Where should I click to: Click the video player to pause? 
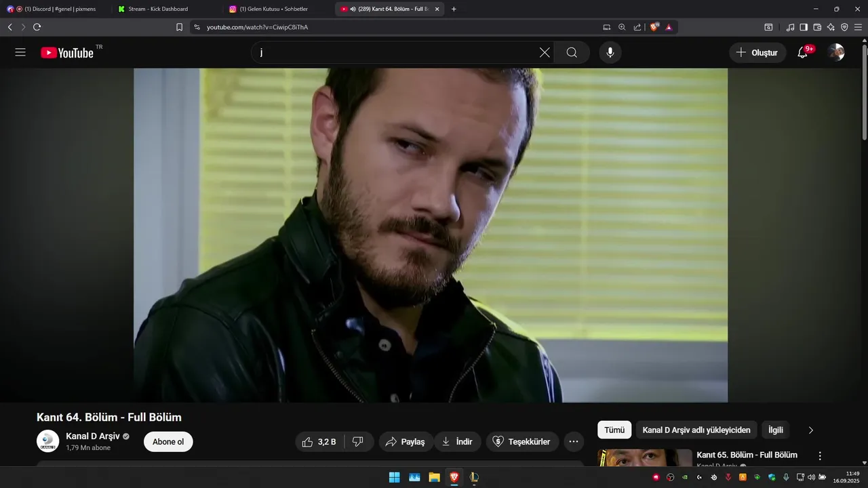pyautogui.click(x=431, y=235)
